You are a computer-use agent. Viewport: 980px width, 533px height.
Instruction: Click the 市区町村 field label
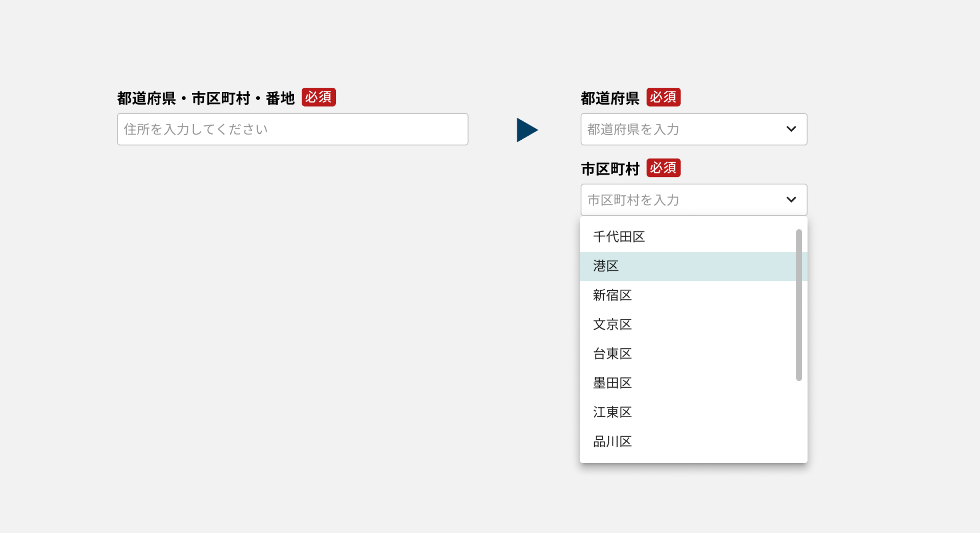click(x=610, y=169)
